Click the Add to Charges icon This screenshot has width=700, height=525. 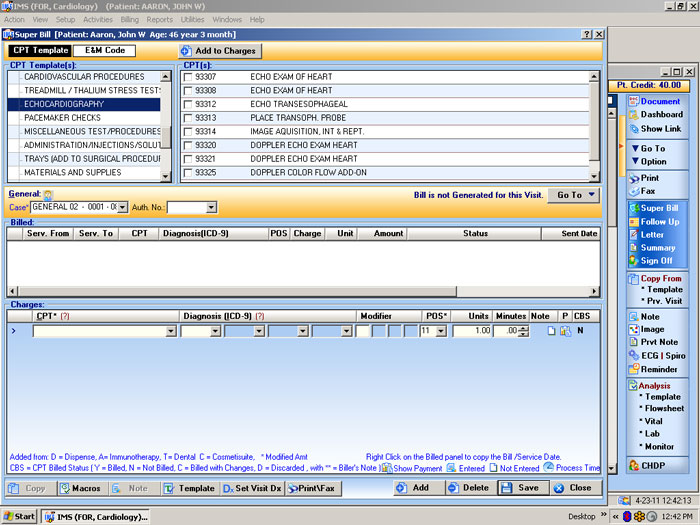[186, 51]
